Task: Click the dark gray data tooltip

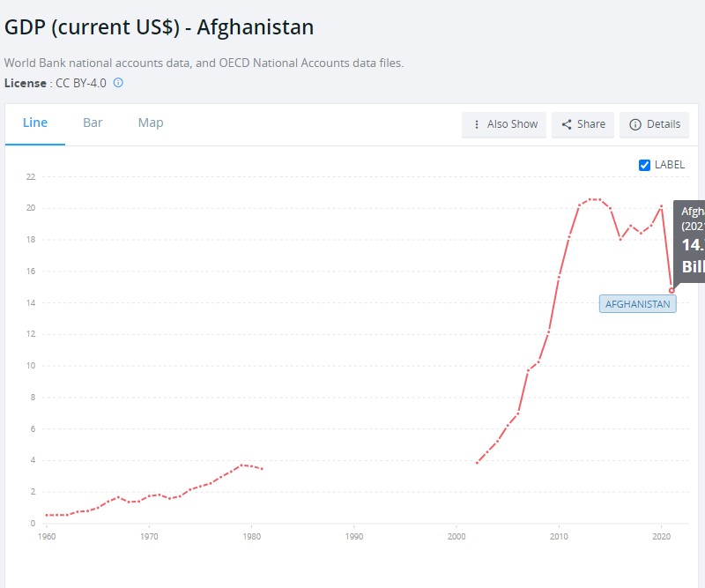Action: 690,242
